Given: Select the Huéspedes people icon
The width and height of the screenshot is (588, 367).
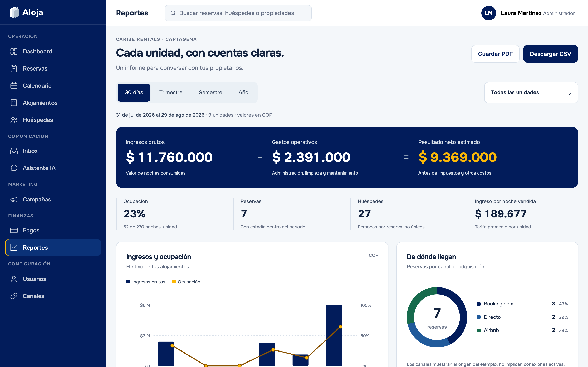Looking at the screenshot, I should click(14, 120).
